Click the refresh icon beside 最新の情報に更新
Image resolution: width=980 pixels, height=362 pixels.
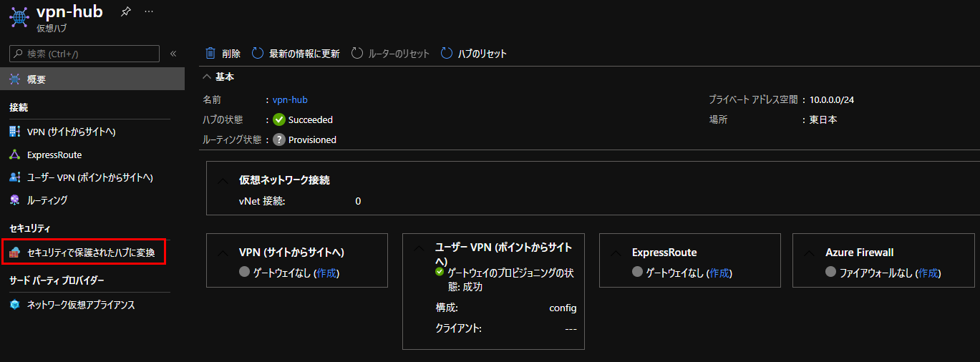(258, 53)
